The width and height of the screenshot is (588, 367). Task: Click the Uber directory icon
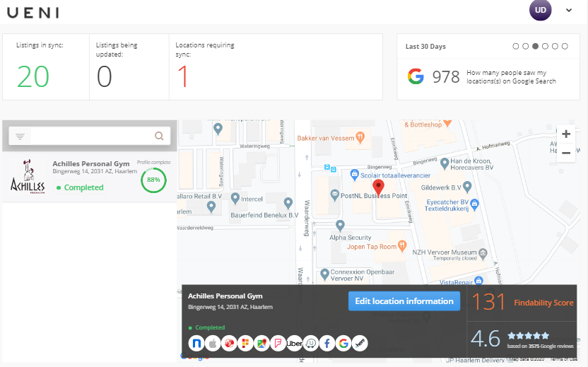(295, 343)
